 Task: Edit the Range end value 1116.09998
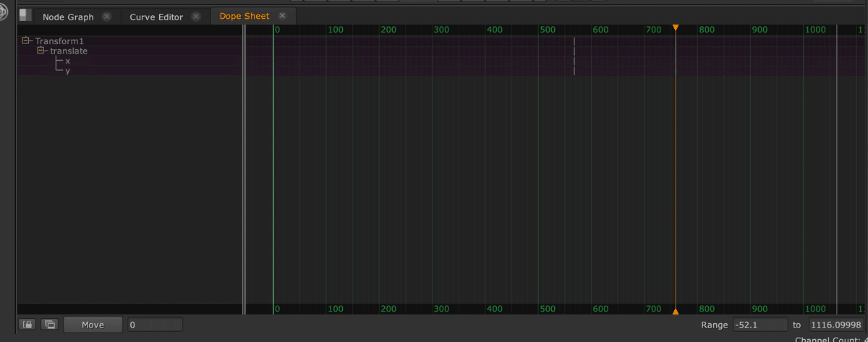tap(836, 325)
